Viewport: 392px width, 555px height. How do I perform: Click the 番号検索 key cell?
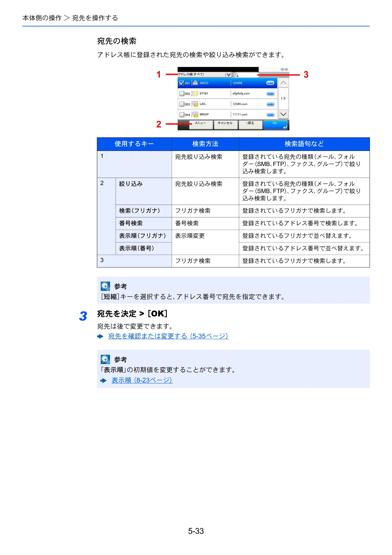click(x=143, y=223)
